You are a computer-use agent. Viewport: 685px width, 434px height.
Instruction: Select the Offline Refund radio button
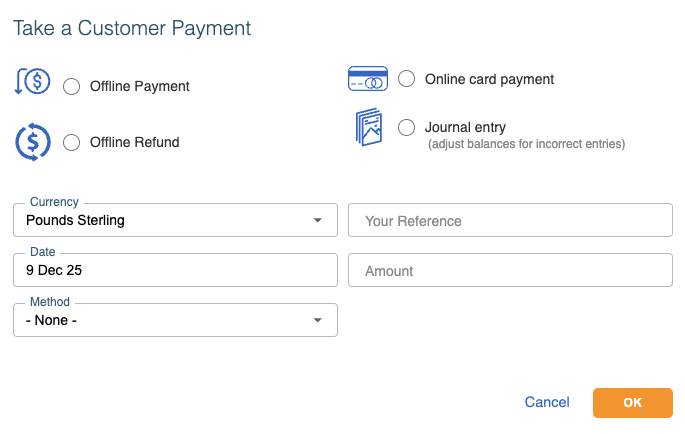(x=72, y=142)
